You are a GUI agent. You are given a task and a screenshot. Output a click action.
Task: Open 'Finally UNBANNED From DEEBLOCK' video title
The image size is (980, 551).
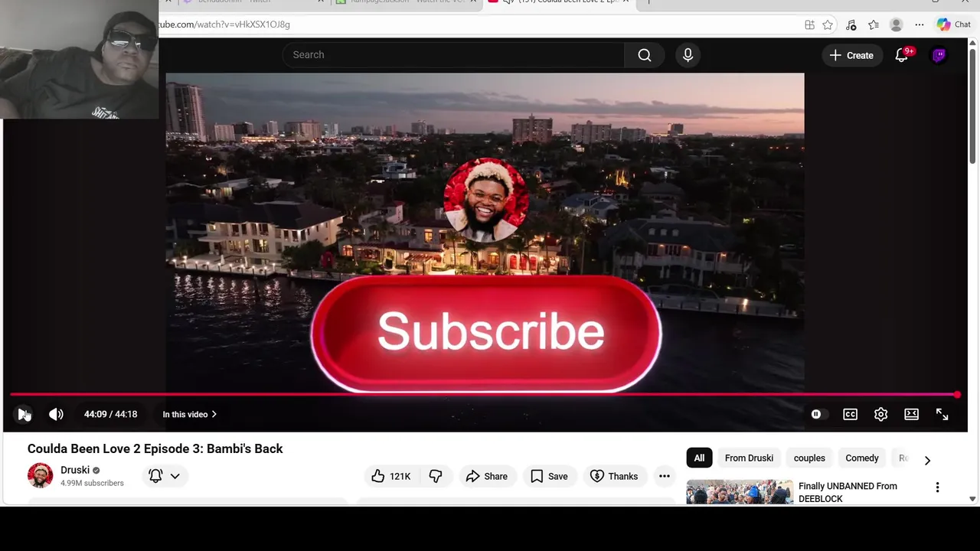click(848, 492)
